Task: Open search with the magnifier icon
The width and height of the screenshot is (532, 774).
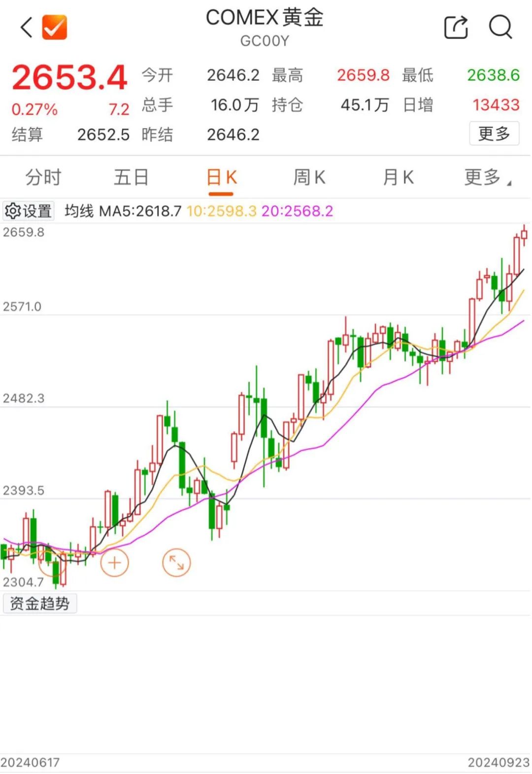Action: pos(500,27)
